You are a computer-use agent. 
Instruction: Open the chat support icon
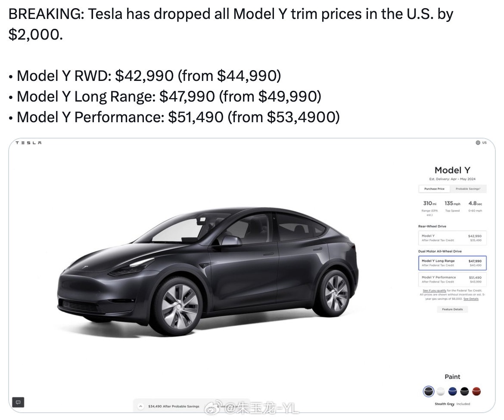pyautogui.click(x=18, y=402)
